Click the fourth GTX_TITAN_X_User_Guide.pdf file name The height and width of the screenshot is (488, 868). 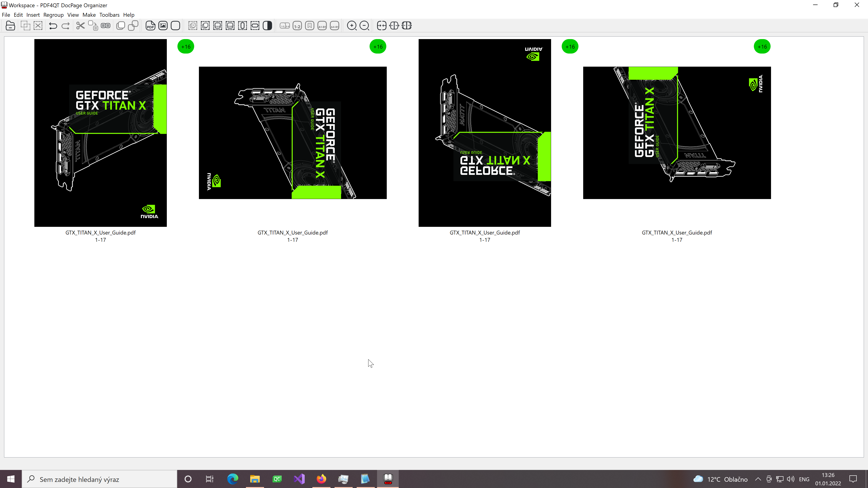[x=677, y=232]
